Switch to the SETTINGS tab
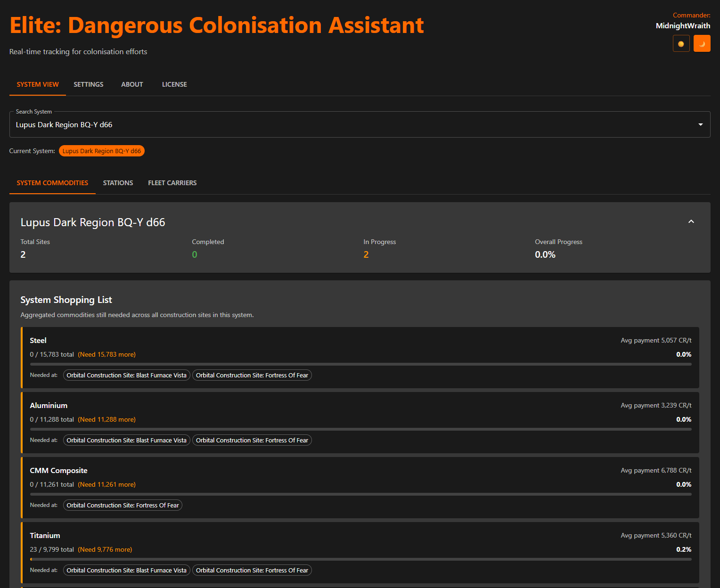The image size is (720, 588). [88, 84]
